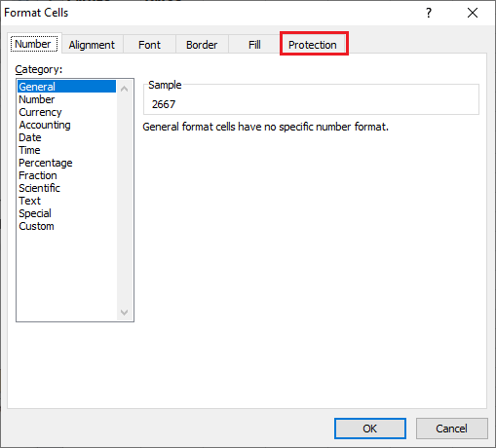Select Percentage in the category list
This screenshot has width=496, height=448.
click(x=66, y=163)
